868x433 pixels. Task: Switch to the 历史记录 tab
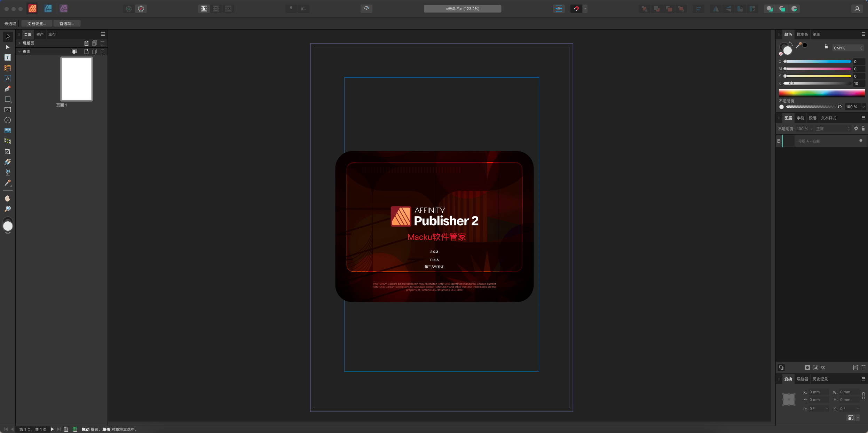click(x=820, y=379)
